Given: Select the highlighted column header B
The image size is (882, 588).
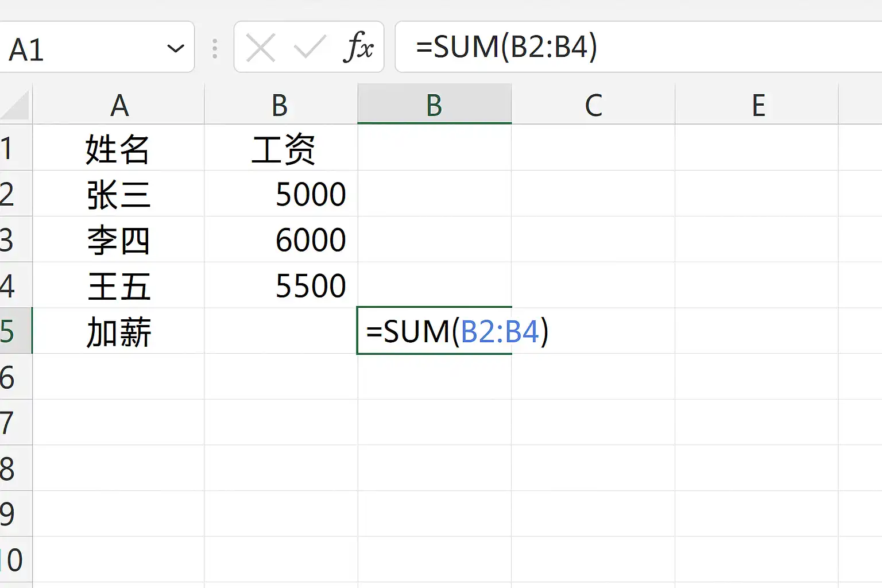Looking at the screenshot, I should [x=434, y=105].
